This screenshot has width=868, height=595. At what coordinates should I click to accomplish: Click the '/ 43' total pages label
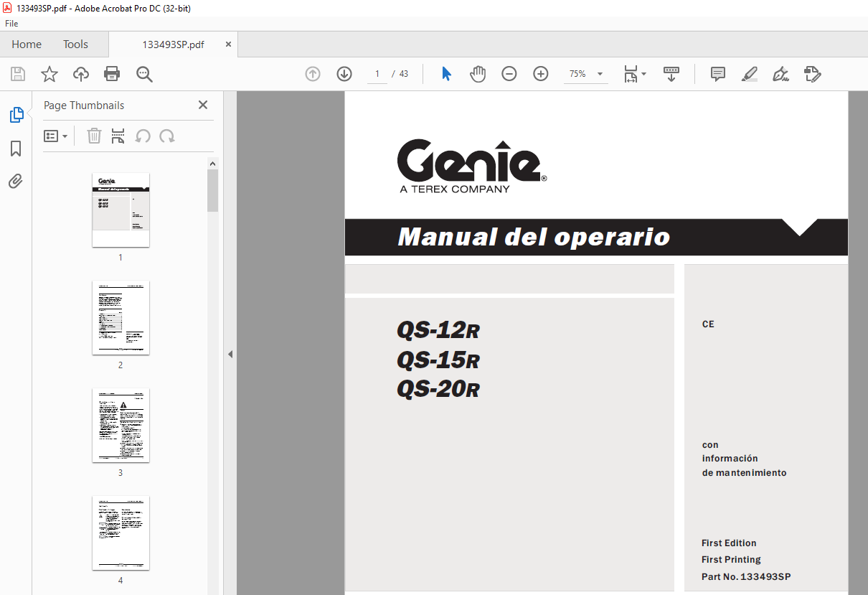pos(400,74)
